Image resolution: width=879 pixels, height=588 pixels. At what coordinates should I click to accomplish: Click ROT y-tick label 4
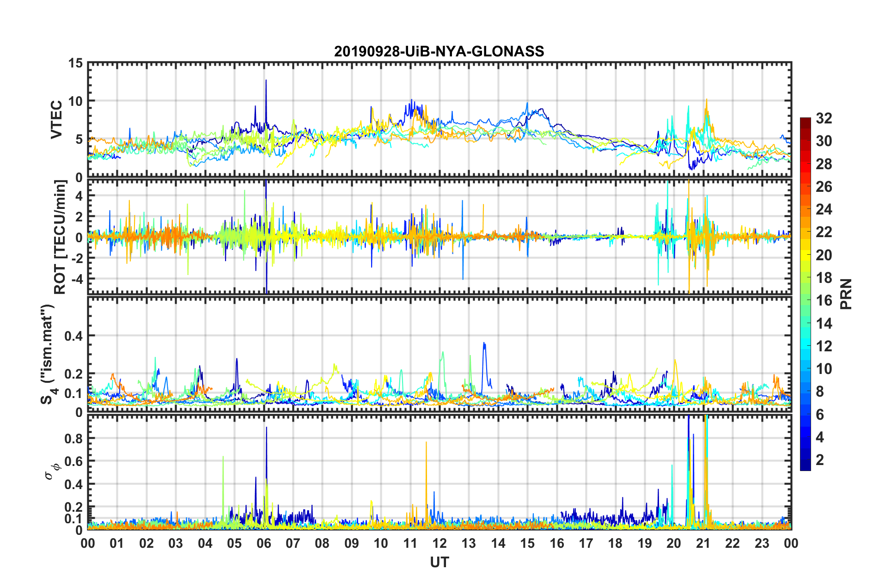point(79,196)
